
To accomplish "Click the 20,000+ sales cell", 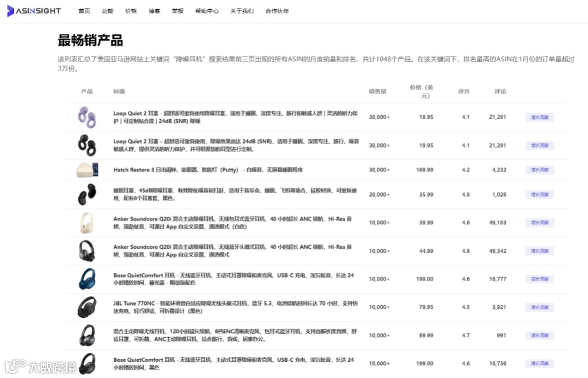I will click(379, 194).
